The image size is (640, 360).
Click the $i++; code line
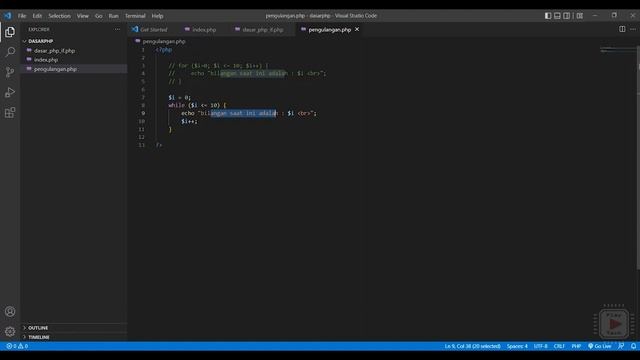pyautogui.click(x=189, y=121)
